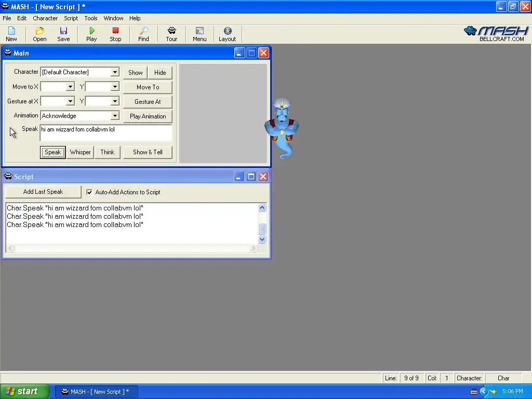
Task: Click the Hide character button
Action: 160,73
